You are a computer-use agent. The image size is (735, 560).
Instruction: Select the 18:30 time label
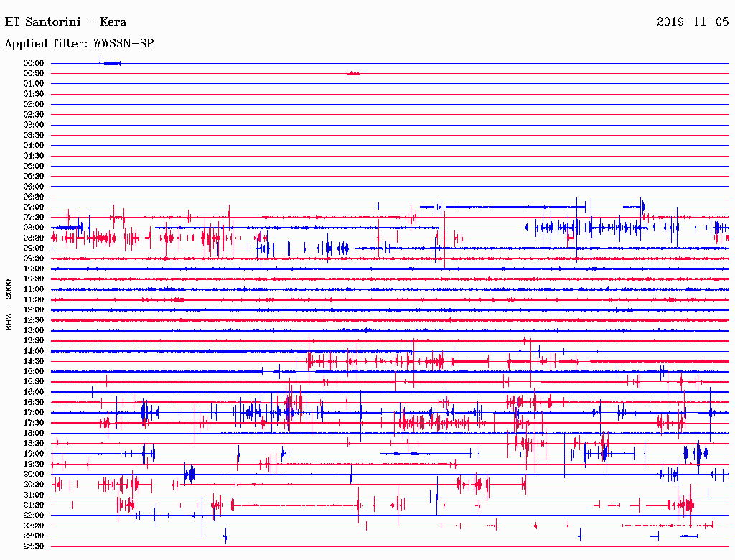coord(33,444)
